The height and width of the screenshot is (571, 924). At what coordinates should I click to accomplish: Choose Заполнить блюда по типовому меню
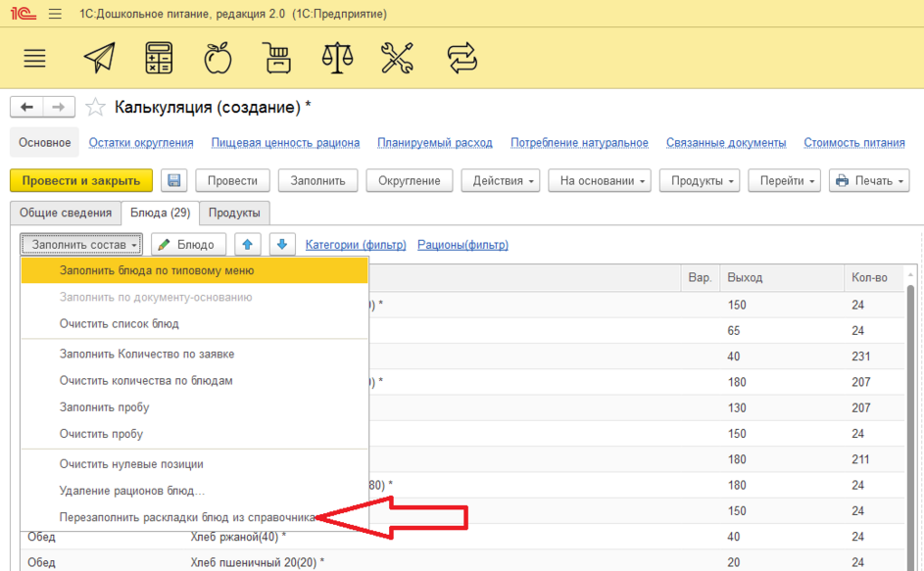(157, 270)
